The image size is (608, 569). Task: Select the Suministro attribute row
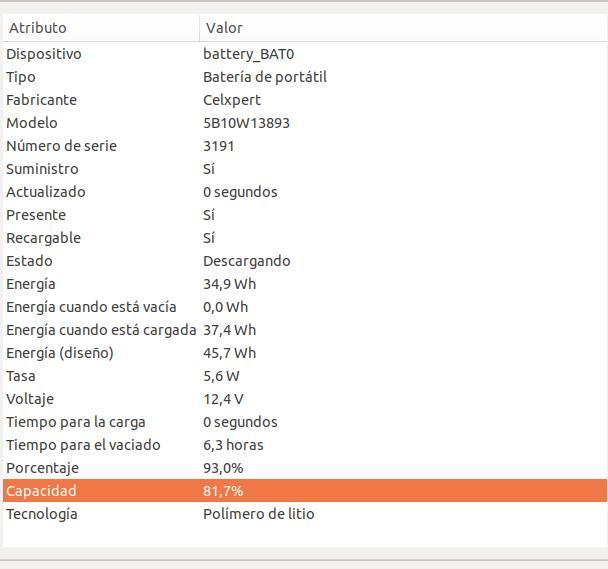[305, 169]
